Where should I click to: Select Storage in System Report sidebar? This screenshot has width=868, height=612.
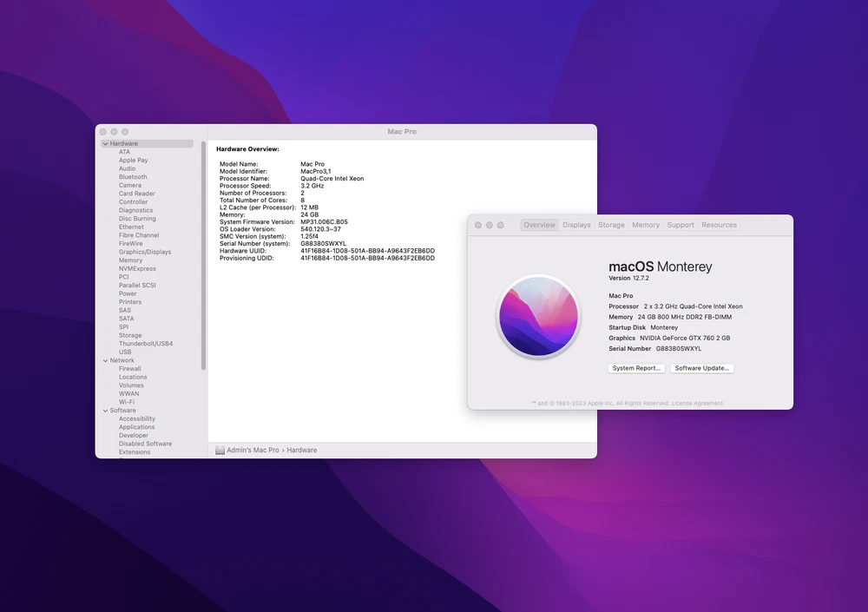pos(130,335)
